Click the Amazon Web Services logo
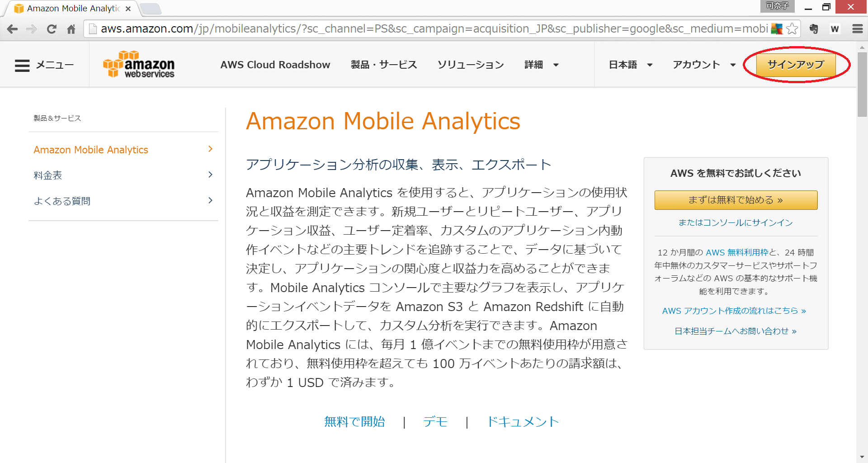 pyautogui.click(x=139, y=65)
